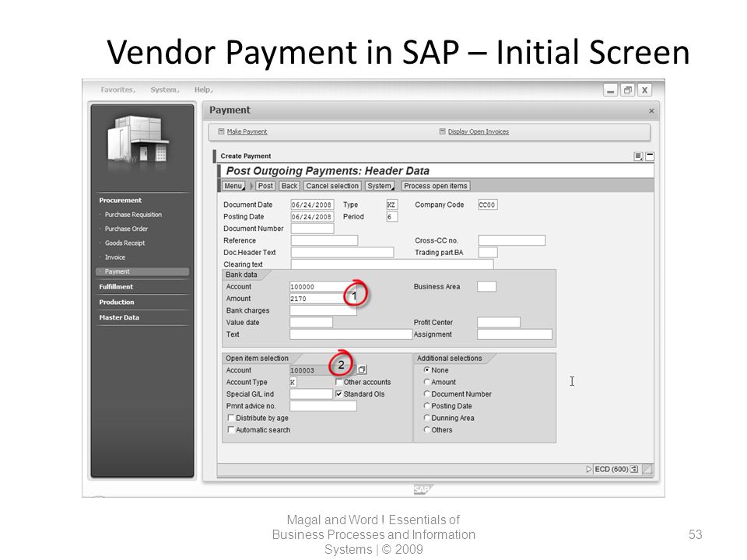Select the Document Number radio option
Image resolution: width=747 pixels, height=560 pixels.
point(427,394)
